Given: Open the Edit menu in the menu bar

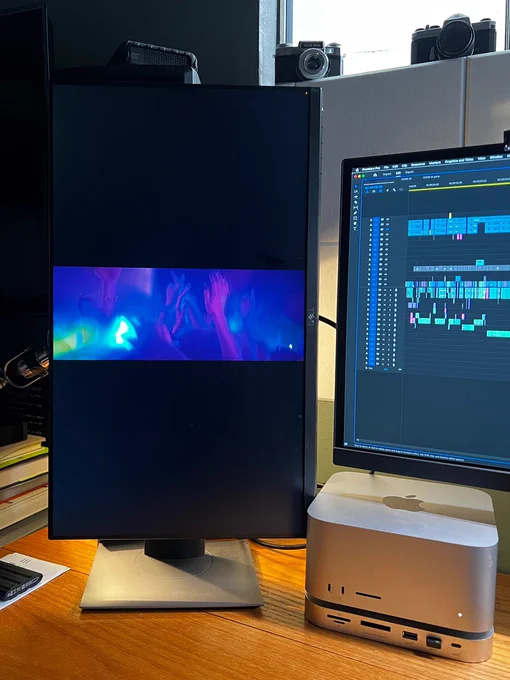Looking at the screenshot, I should coord(395,167).
